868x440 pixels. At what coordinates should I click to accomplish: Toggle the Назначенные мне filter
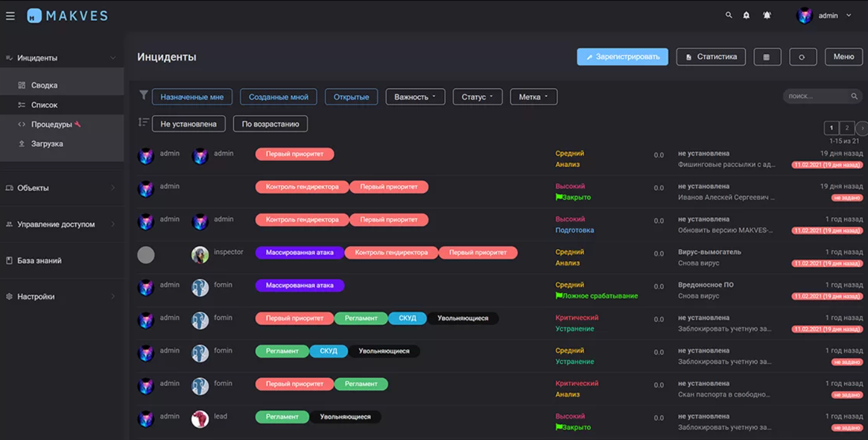click(x=192, y=97)
